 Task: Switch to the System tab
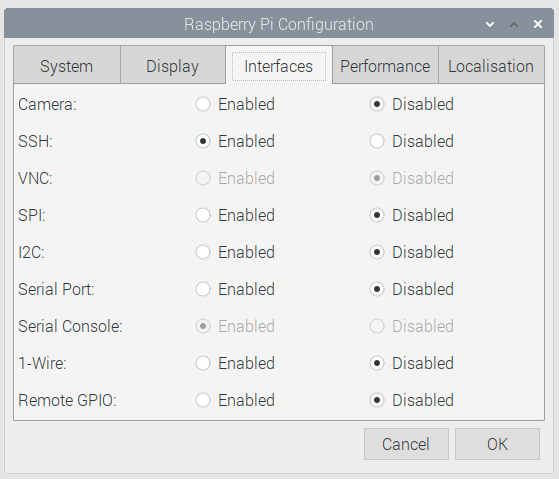(67, 65)
